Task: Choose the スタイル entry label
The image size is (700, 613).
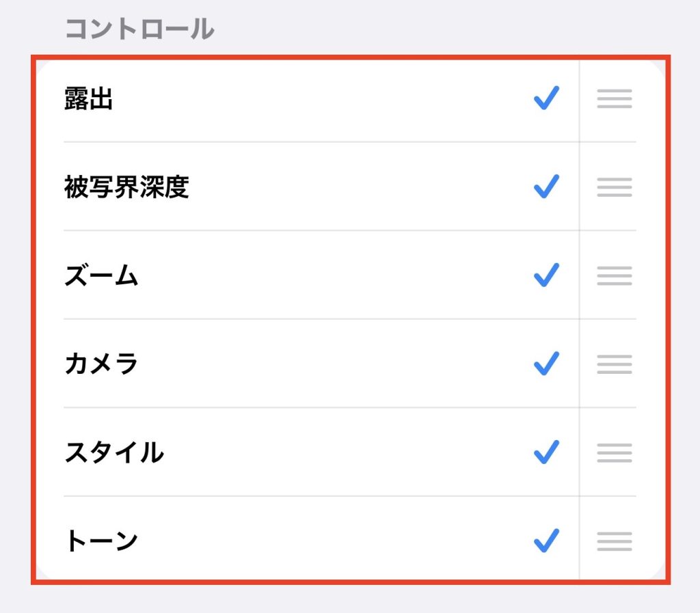Action: [x=114, y=453]
